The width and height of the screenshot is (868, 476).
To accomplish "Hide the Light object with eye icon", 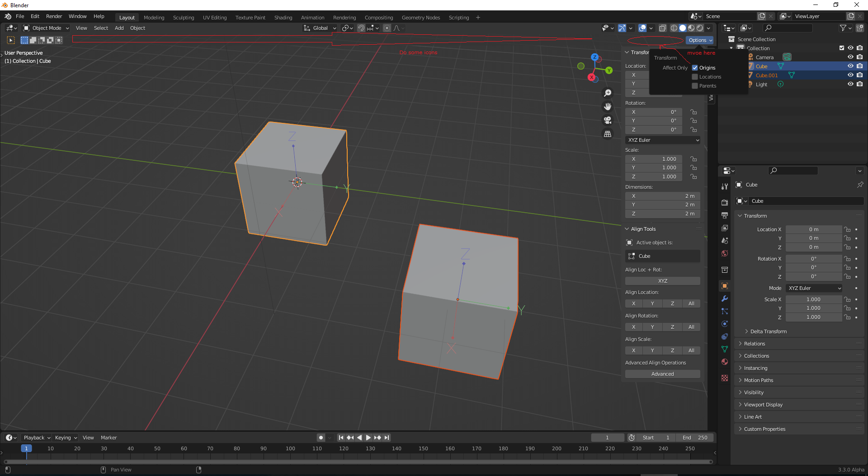I will tap(850, 84).
